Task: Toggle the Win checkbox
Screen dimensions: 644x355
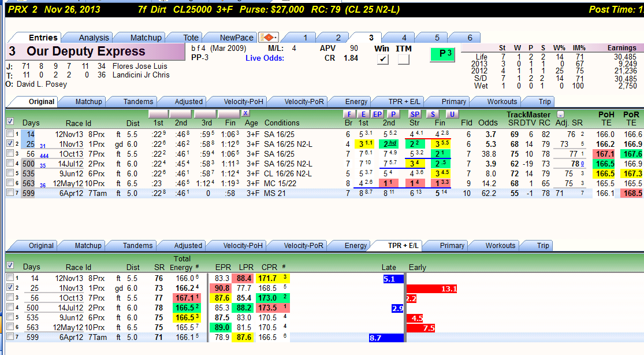Action: tap(383, 59)
